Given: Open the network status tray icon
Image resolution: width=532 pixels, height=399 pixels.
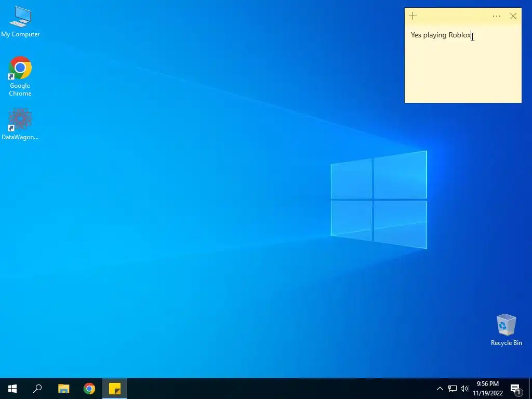Looking at the screenshot, I should coord(453,389).
